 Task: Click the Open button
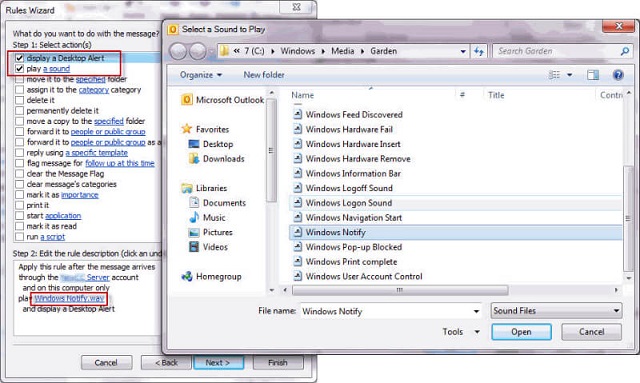pos(521,332)
